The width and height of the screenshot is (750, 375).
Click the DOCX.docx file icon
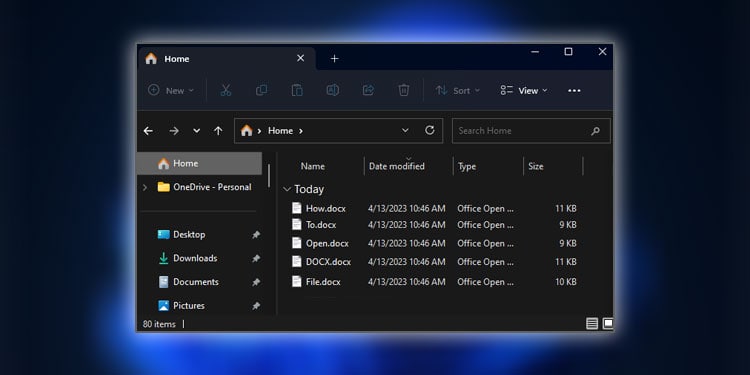point(297,262)
